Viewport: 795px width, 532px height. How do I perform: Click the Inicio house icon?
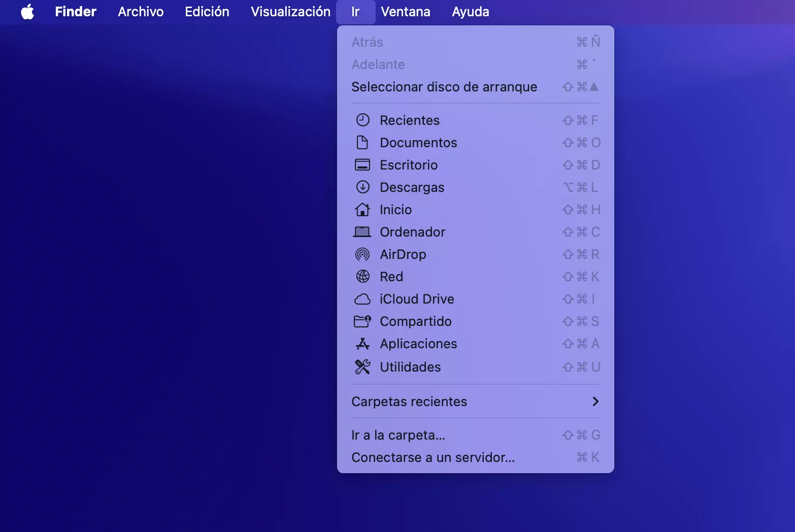click(x=362, y=209)
